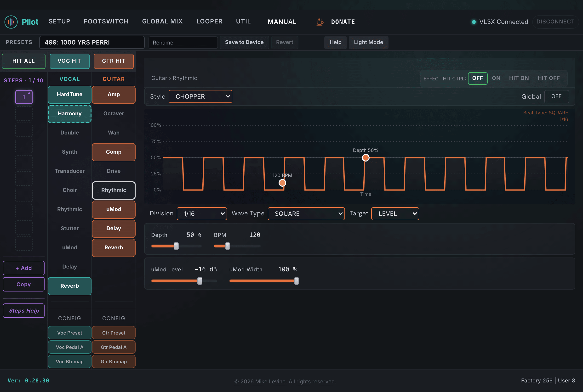This screenshot has width=583, height=392.
Task: Click the BPM slider handle
Action: tap(228, 246)
